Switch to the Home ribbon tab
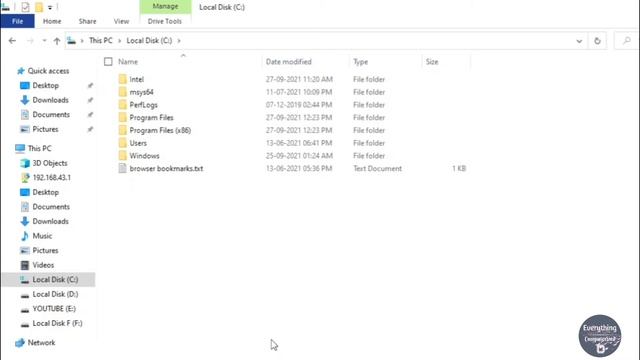The image size is (640, 360). point(52,21)
